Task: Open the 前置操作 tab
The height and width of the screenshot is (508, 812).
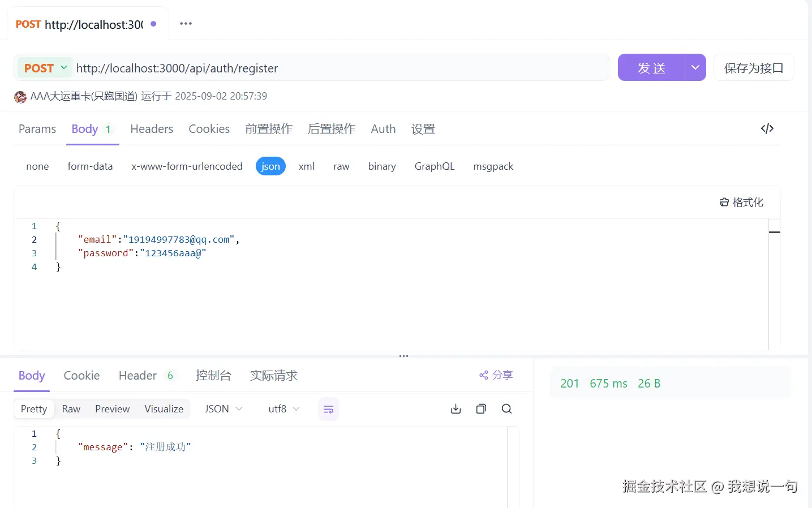Action: 269,129
